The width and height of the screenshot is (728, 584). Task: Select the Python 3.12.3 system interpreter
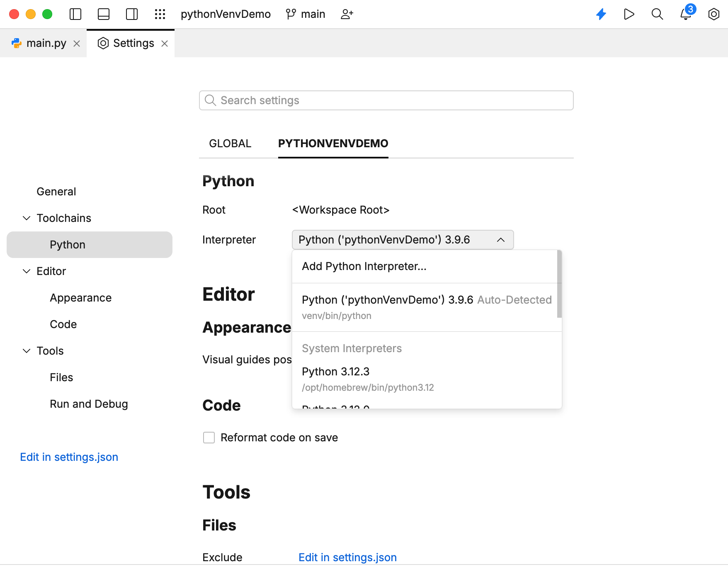pos(336,372)
